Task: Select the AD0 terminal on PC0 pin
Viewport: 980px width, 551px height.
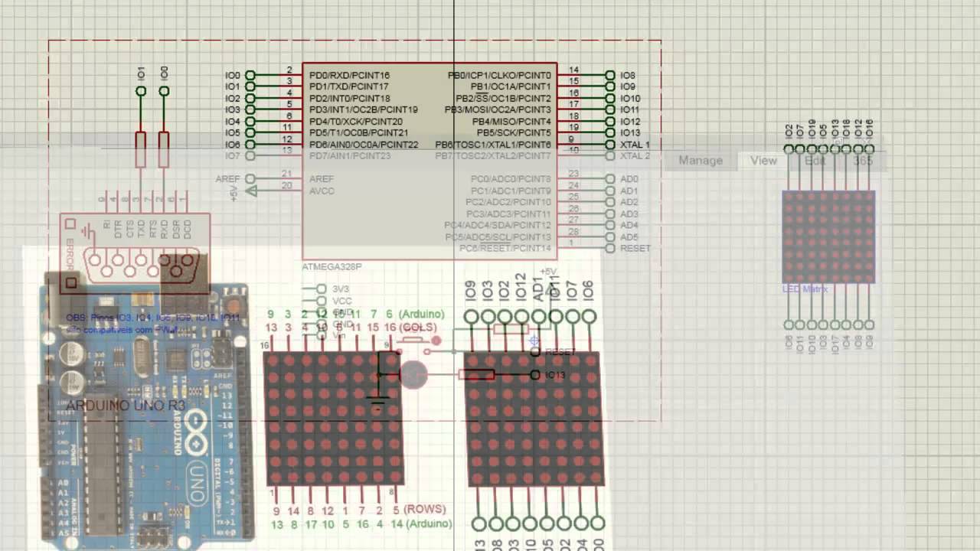Action: pos(610,178)
